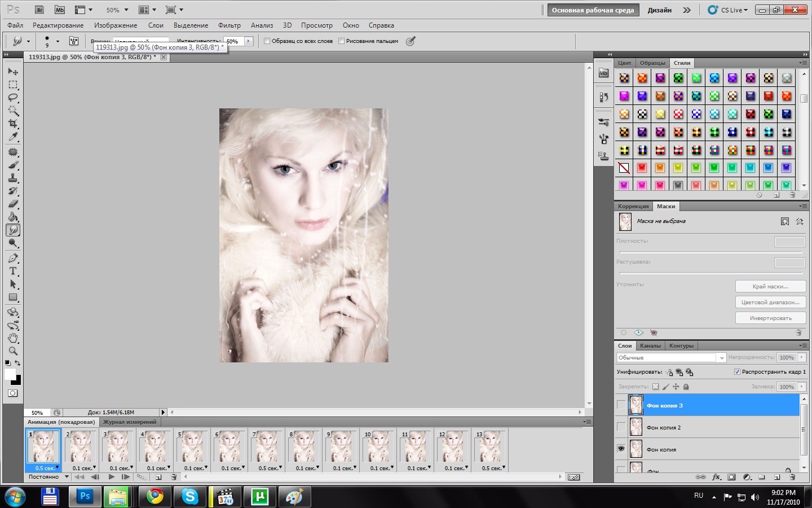Duplicate selected animation frame

158,477
